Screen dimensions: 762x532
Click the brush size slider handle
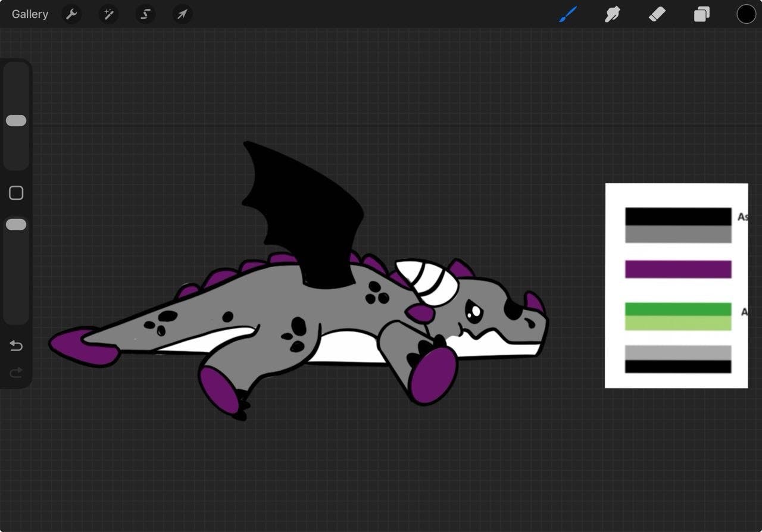[x=16, y=121]
